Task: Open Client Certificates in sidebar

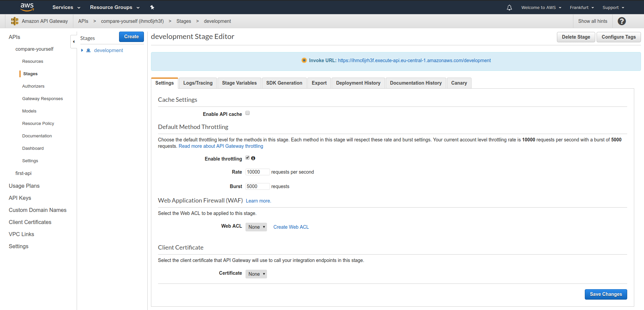Action: tap(30, 222)
